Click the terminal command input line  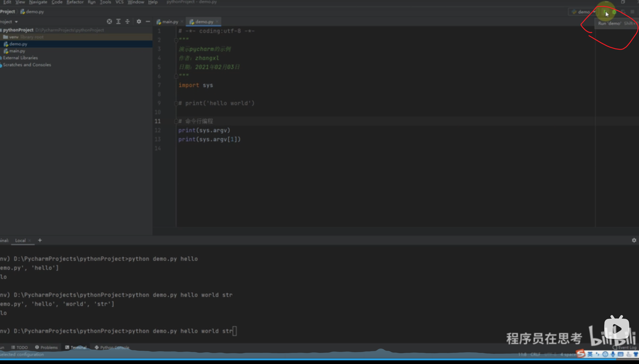point(118,331)
